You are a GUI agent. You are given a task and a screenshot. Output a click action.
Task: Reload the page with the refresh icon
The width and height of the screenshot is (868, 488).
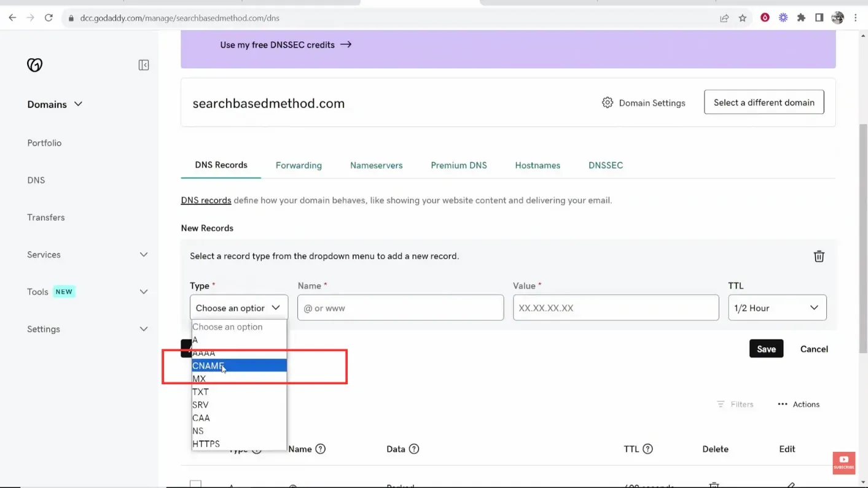pyautogui.click(x=49, y=18)
